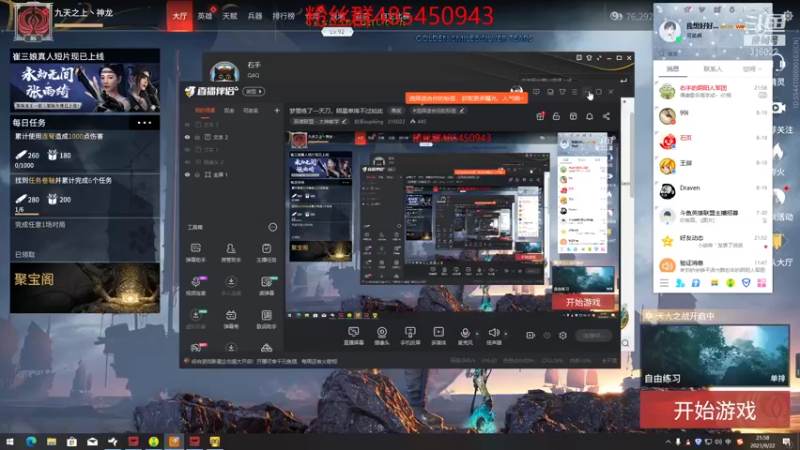The image size is (800, 450).
Task: Toggle the lock on 文本 2 source
Action: point(197,137)
